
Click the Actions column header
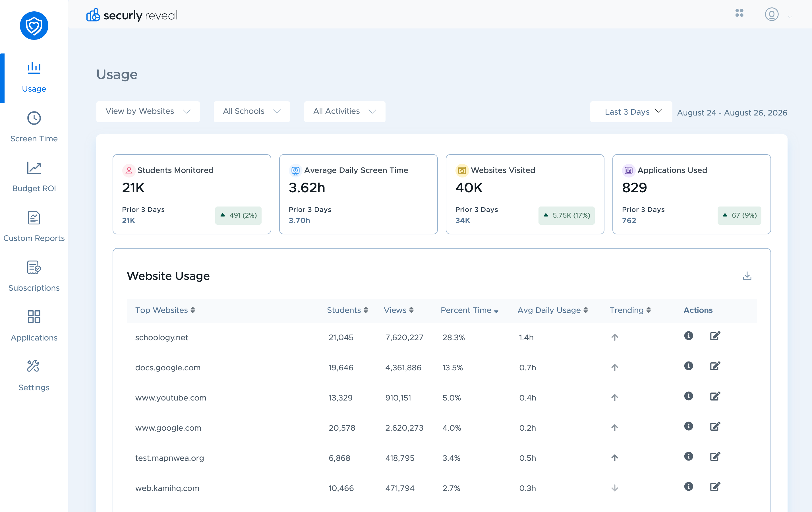[698, 310]
